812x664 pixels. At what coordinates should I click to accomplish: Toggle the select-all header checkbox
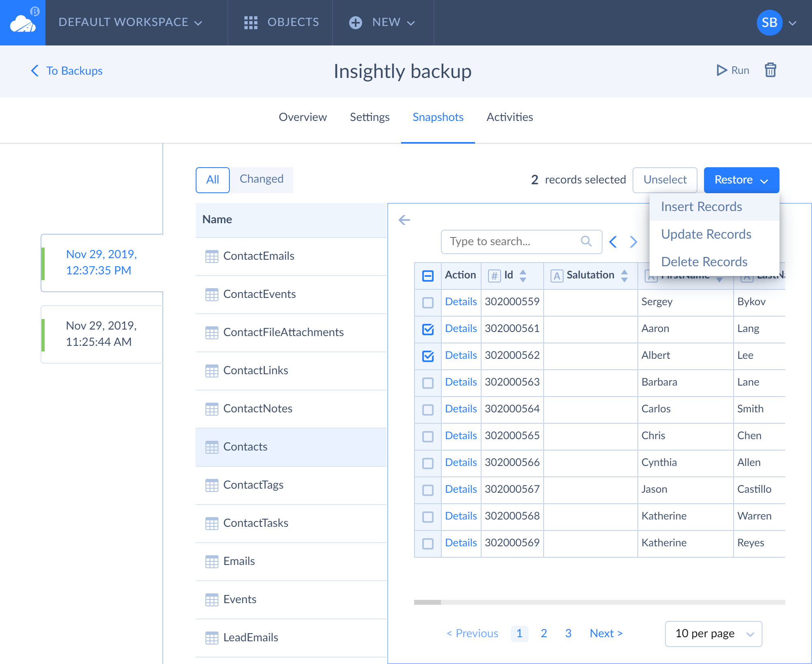(428, 276)
